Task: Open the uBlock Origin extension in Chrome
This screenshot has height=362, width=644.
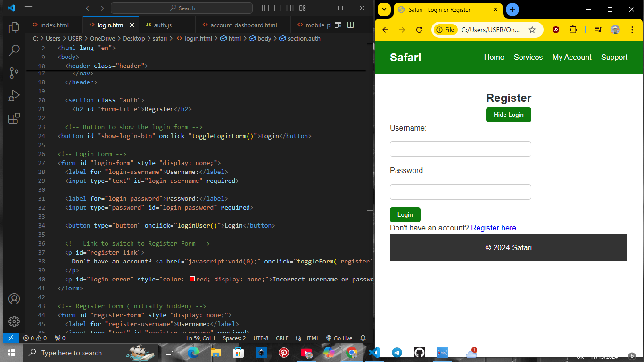Action: coord(556,29)
